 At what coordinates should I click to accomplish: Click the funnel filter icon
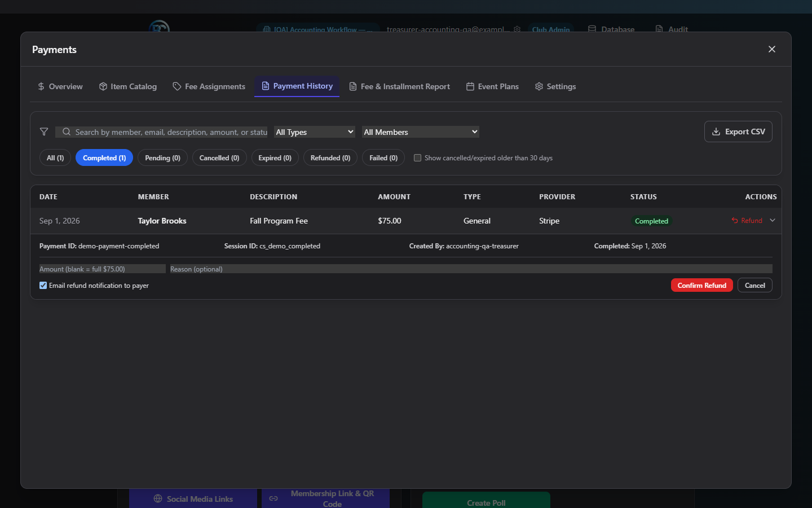[x=44, y=132]
